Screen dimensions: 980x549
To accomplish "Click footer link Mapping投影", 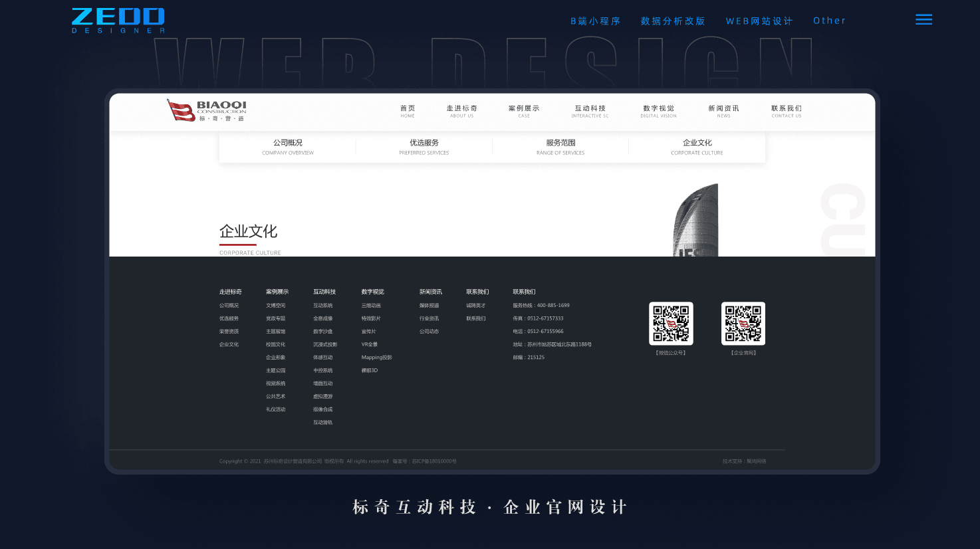I will click(376, 358).
